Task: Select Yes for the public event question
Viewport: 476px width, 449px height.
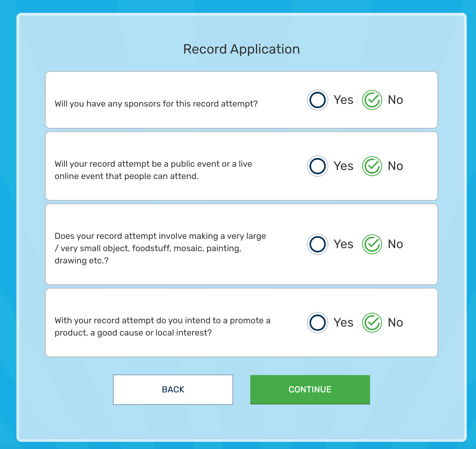Action: tap(317, 166)
